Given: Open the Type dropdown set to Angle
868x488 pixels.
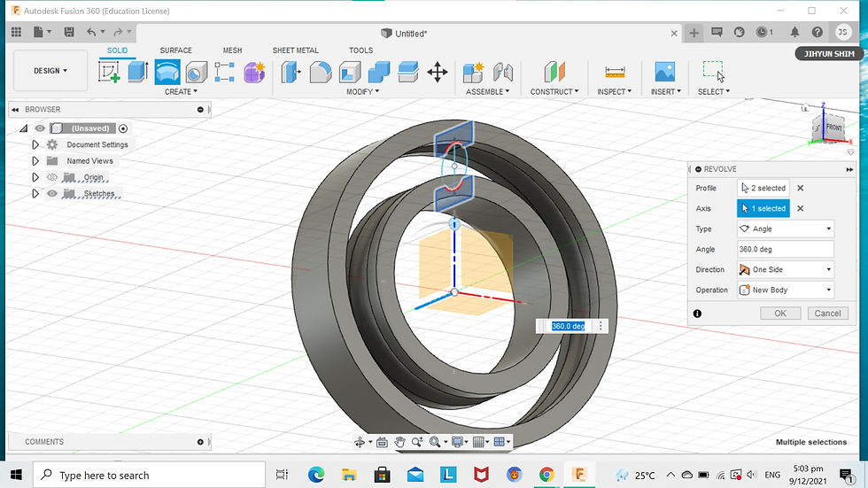Looking at the screenshot, I should [786, 229].
